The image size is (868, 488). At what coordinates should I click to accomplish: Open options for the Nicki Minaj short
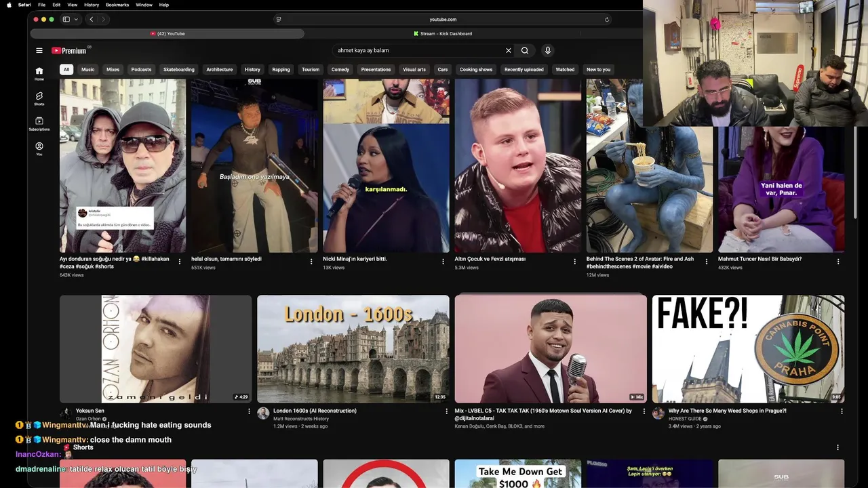tap(443, 261)
